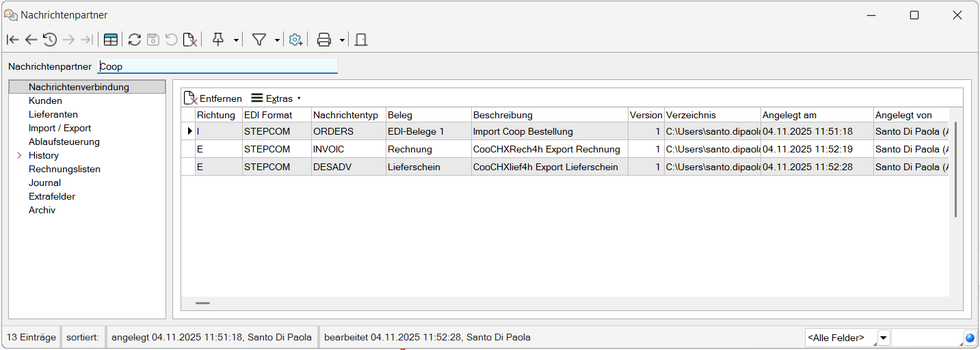This screenshot has height=350, width=980.
Task: Jump to the first record arrow
Action: (x=12, y=40)
